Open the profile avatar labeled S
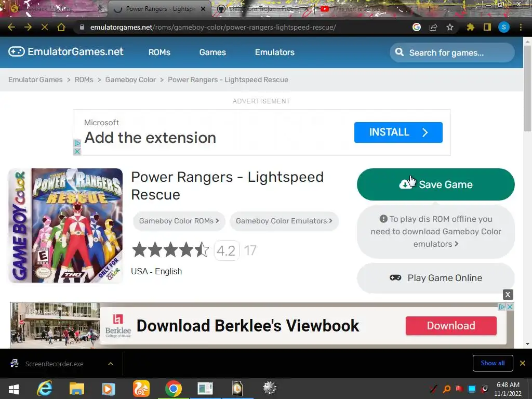 coord(504,27)
